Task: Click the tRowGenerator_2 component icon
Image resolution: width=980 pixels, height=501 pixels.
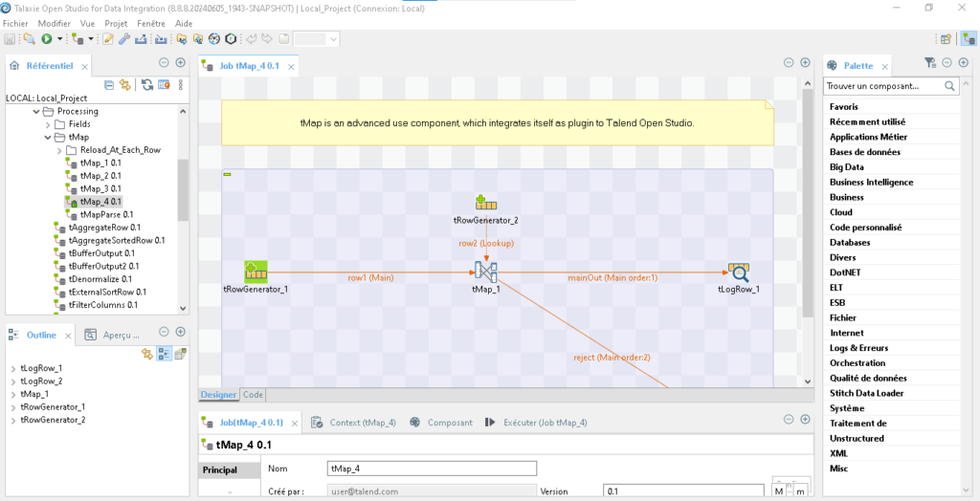Action: [x=485, y=203]
